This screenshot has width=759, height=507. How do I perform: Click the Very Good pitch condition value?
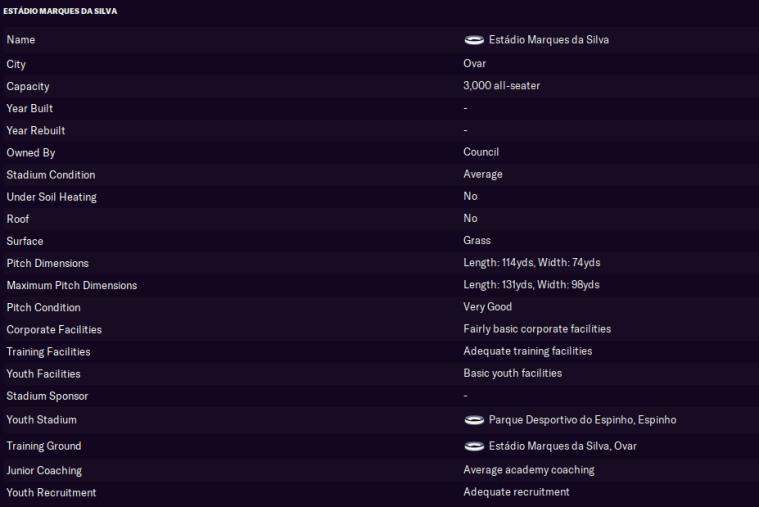[x=487, y=307]
